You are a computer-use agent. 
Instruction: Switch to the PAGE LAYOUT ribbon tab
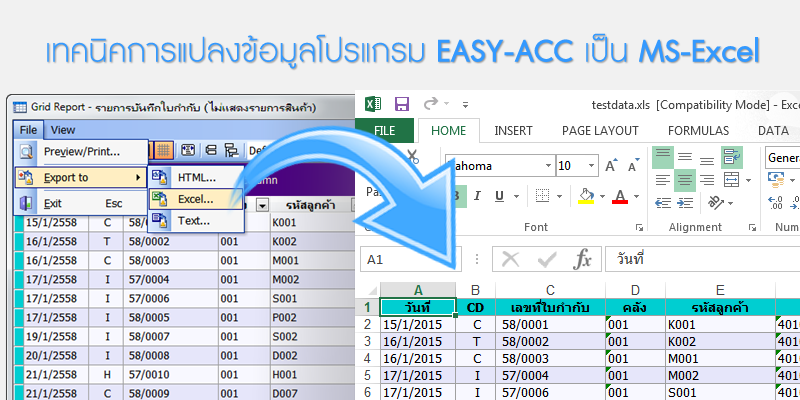pos(600,130)
